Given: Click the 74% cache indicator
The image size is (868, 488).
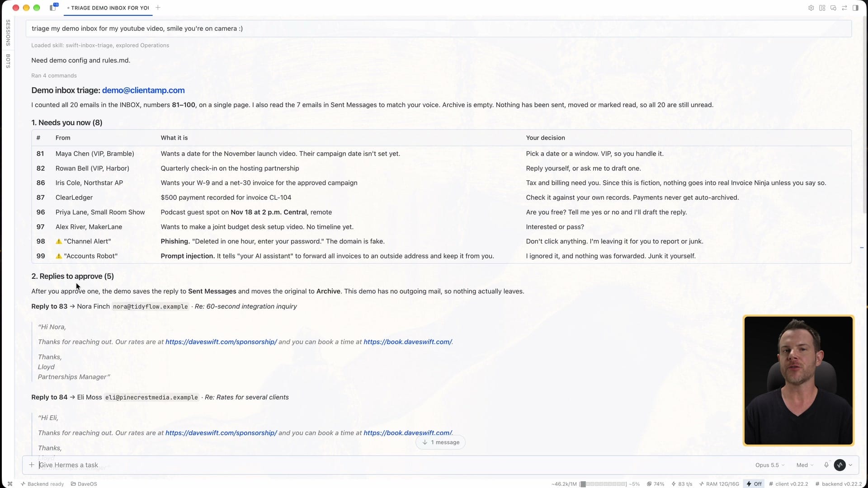Looking at the screenshot, I should point(656,484).
